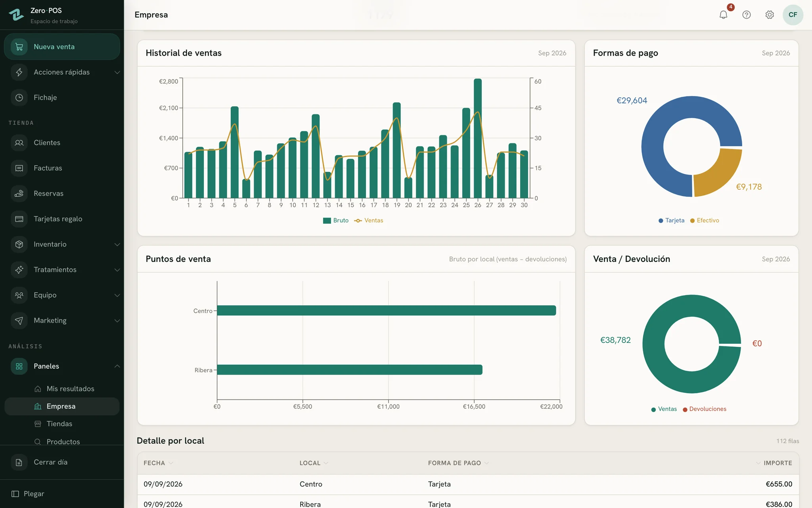Expand the Acciones rápidas chevron
812x508 pixels.
[x=117, y=72]
